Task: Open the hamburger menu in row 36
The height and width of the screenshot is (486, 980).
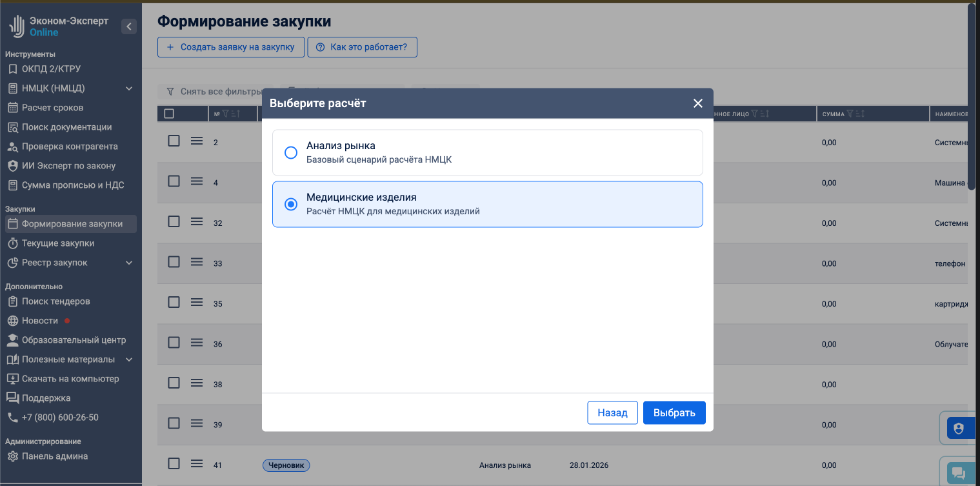Action: pos(197,343)
